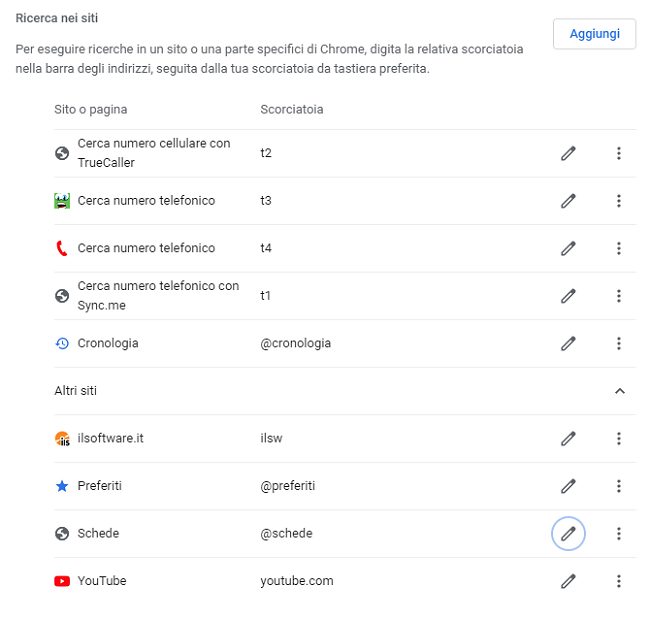Select 'Cerca numero cellulare con TrueCaller' text
The image size is (650, 619).
(x=154, y=153)
